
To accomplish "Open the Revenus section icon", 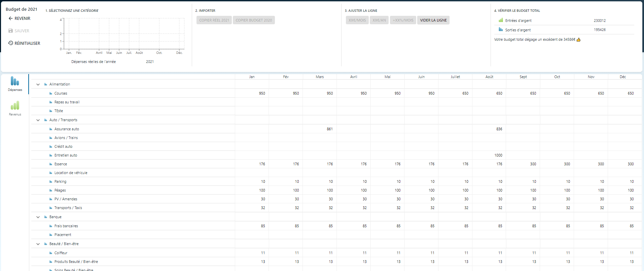I will pyautogui.click(x=15, y=106).
